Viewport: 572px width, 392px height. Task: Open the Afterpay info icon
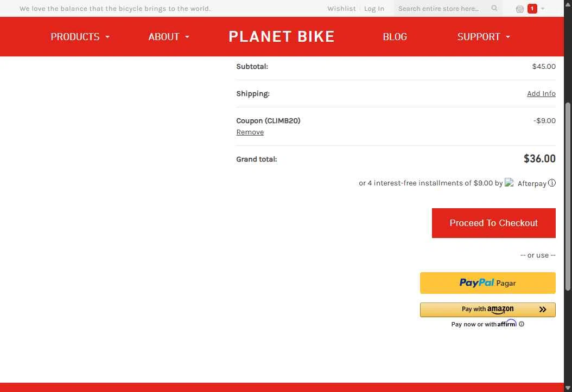click(552, 183)
